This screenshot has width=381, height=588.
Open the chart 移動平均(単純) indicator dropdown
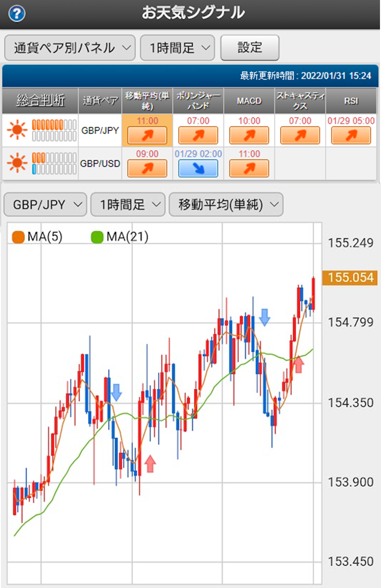coord(226,204)
